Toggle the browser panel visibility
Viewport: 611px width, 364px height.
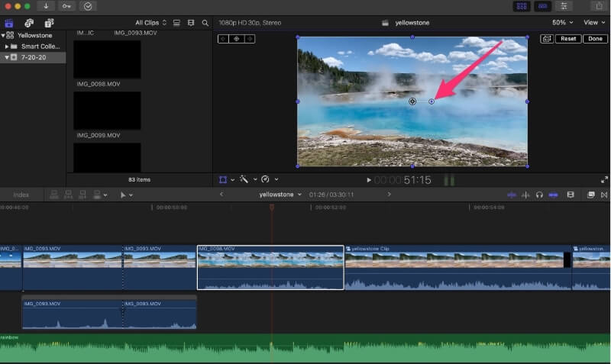pos(522,6)
